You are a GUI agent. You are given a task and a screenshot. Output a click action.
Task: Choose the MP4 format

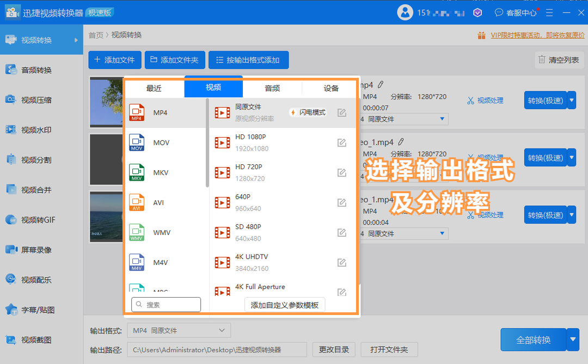point(166,113)
